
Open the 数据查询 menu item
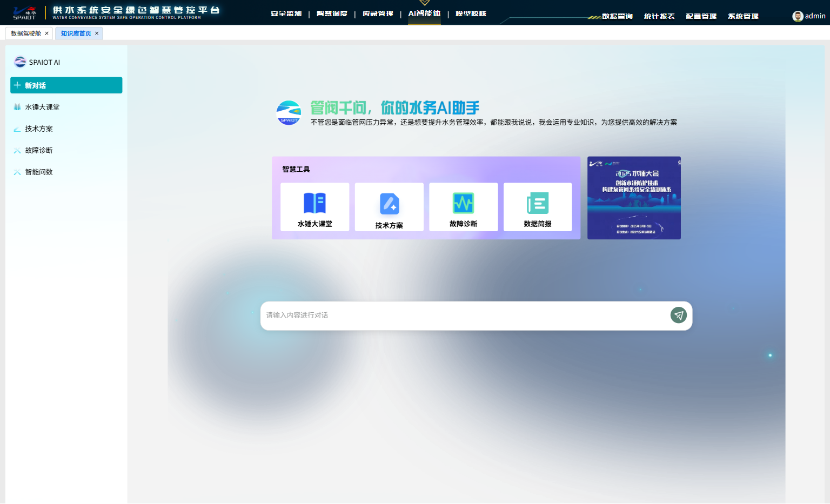click(617, 16)
